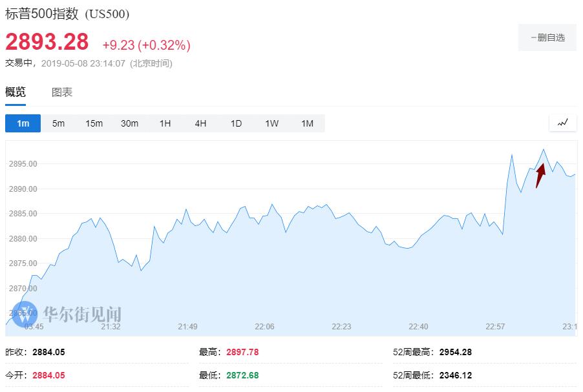The height and width of the screenshot is (392, 583).
Task: Click the current price 2893.28
Action: pos(47,43)
